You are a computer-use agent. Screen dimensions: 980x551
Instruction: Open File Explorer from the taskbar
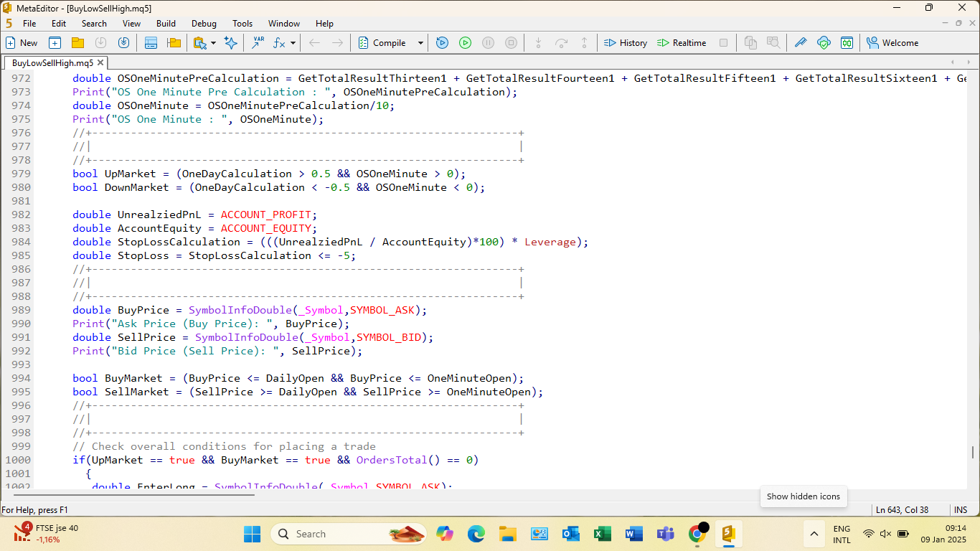508,534
